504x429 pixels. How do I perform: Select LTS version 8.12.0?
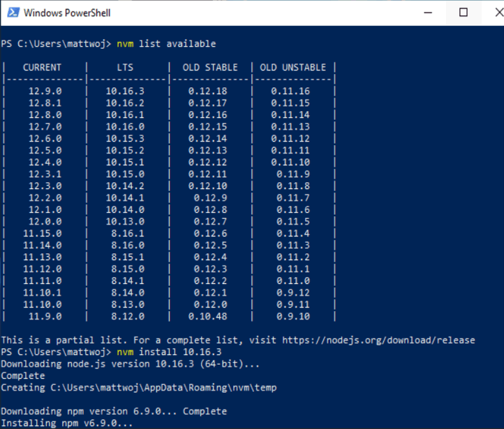click(128, 317)
